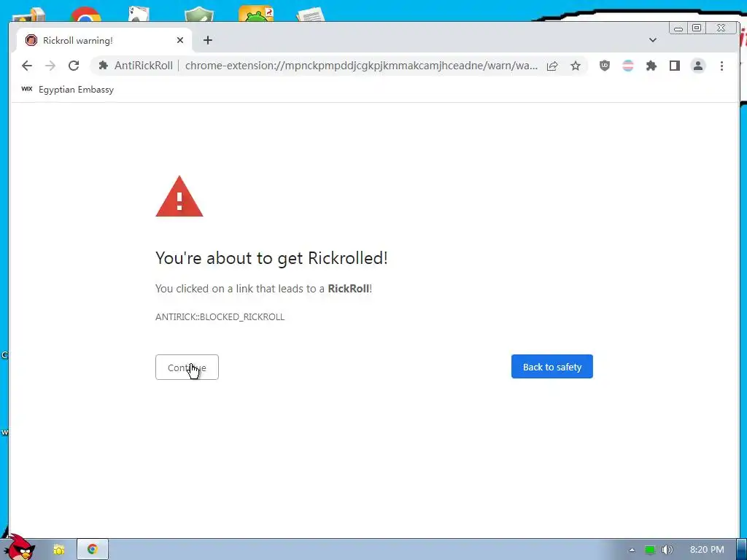Toggle the browser side panel icon

675,66
